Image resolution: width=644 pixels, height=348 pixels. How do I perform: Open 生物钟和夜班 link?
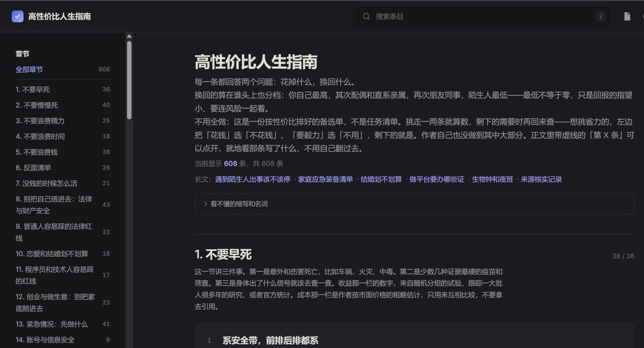[x=493, y=179]
